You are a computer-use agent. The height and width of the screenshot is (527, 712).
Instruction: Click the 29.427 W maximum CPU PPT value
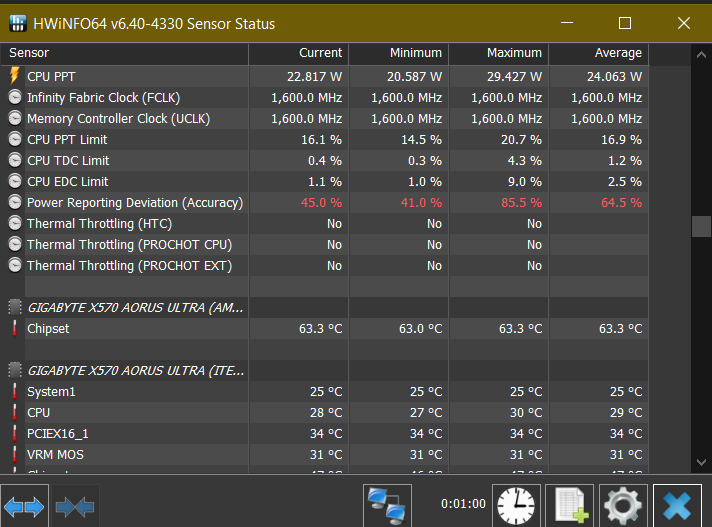coord(514,77)
